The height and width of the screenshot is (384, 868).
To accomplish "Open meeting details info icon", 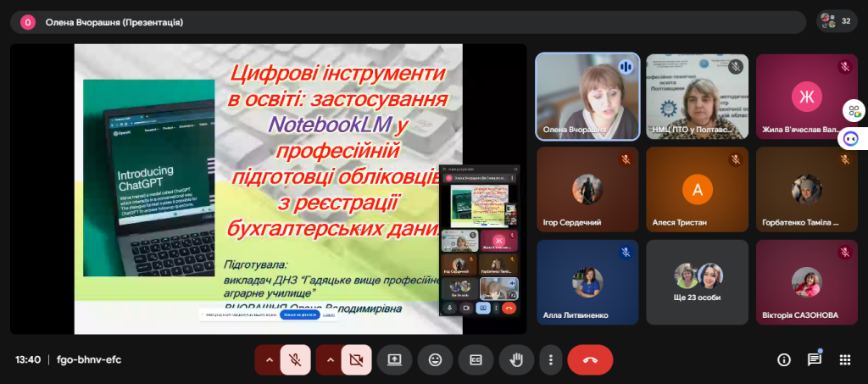I will (x=784, y=359).
